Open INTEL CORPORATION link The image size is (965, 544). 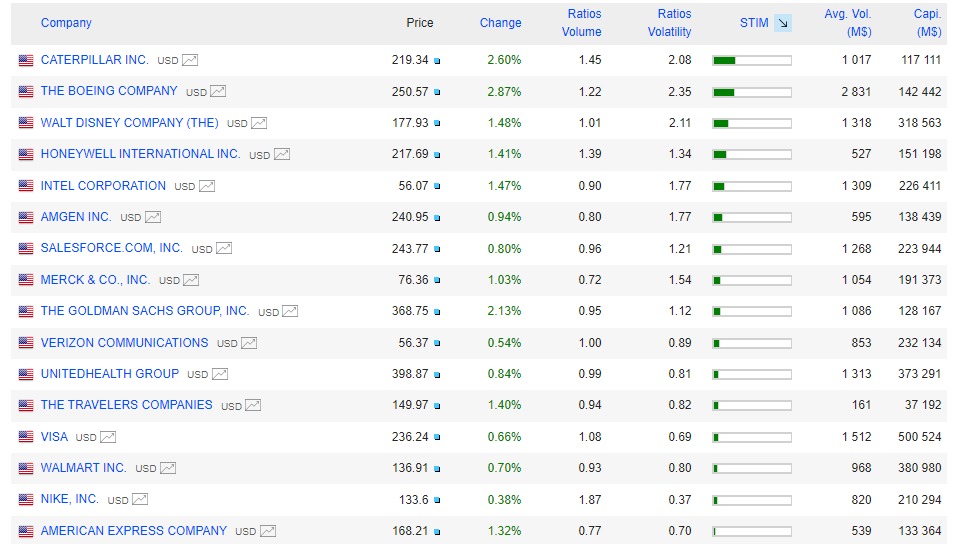[x=103, y=185]
